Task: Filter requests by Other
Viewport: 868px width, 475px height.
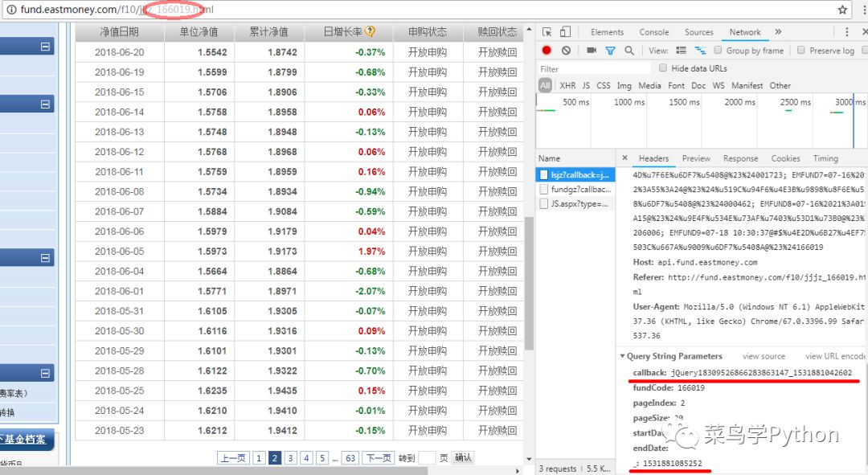Action: coord(780,85)
